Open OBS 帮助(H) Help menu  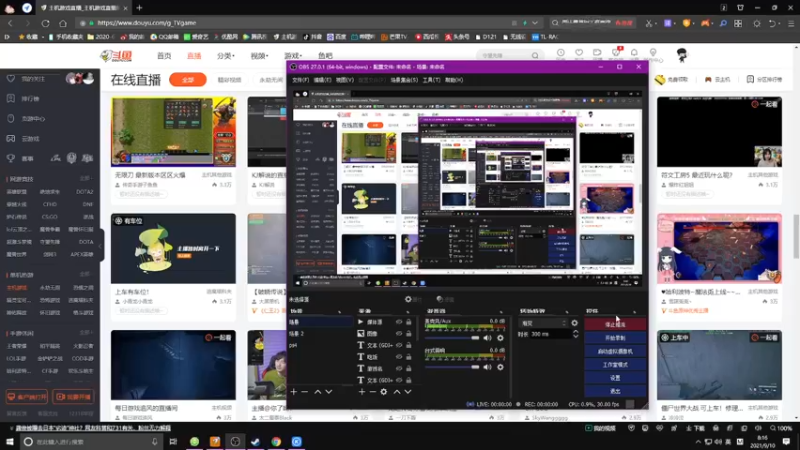(x=454, y=80)
